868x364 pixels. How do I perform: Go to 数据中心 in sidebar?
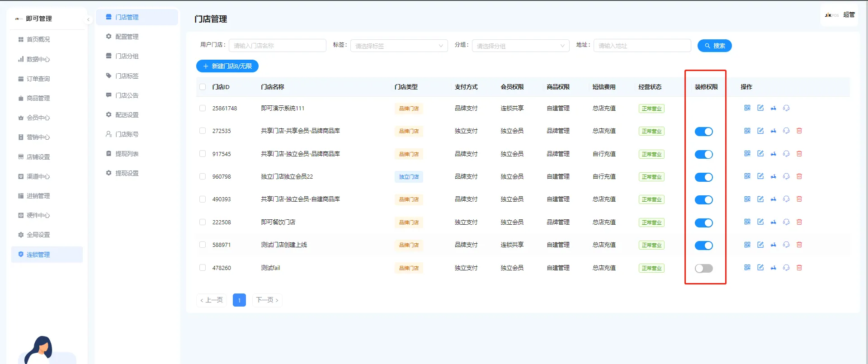click(x=38, y=59)
